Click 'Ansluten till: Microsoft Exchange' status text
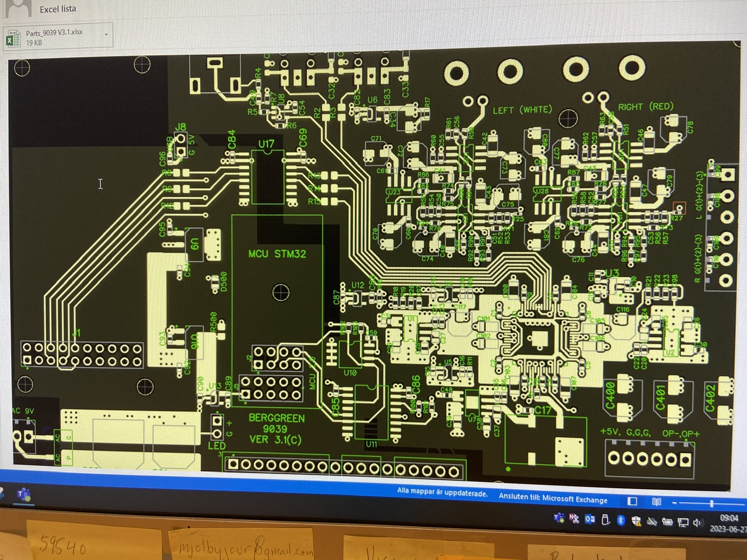747x560 pixels. point(553,498)
